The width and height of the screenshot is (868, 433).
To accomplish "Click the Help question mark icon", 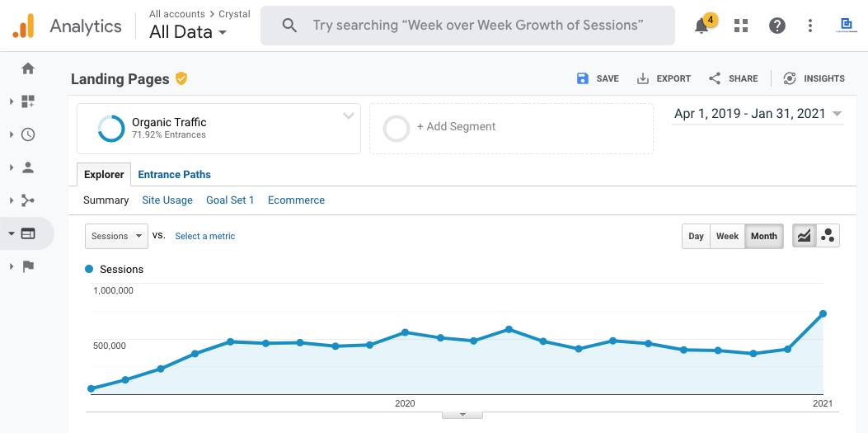I will [x=777, y=26].
